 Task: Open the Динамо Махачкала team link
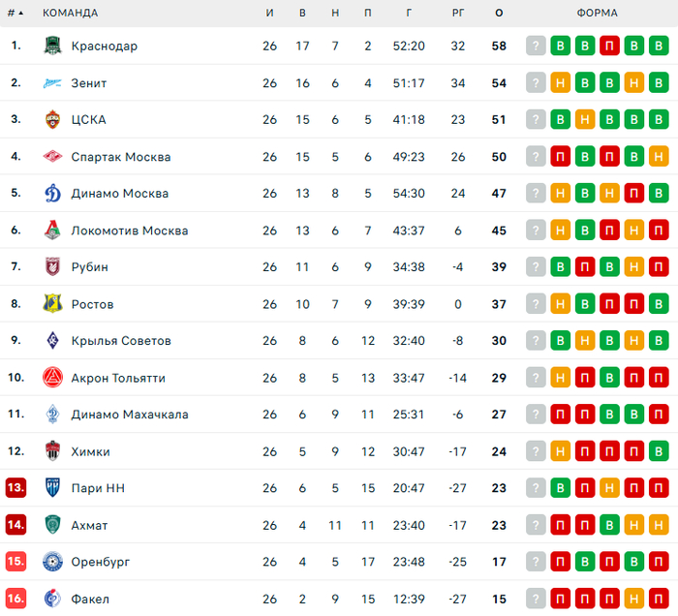coord(130,415)
